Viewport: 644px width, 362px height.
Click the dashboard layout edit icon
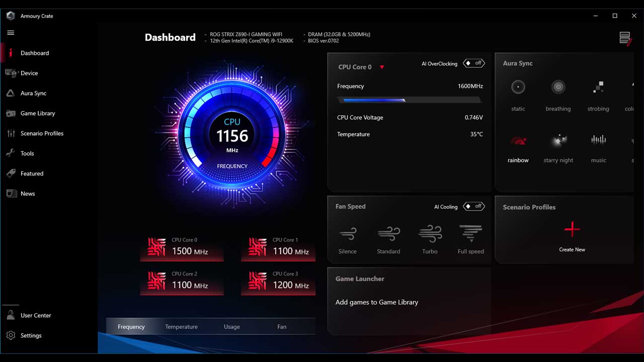[x=625, y=39]
